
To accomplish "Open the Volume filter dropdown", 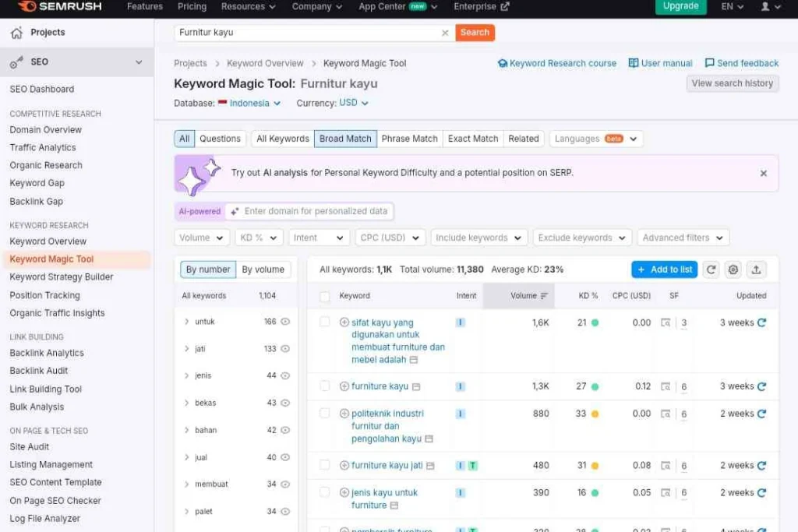I will (x=201, y=238).
